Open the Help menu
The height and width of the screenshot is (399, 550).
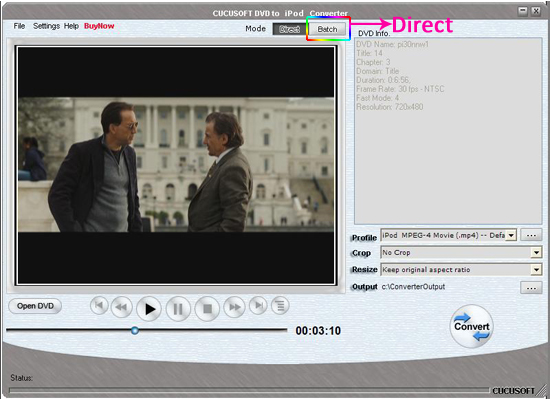click(71, 26)
